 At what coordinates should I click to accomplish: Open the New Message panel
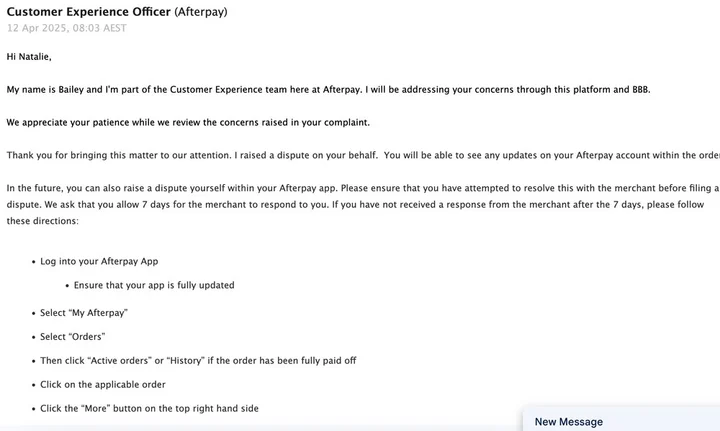click(569, 421)
